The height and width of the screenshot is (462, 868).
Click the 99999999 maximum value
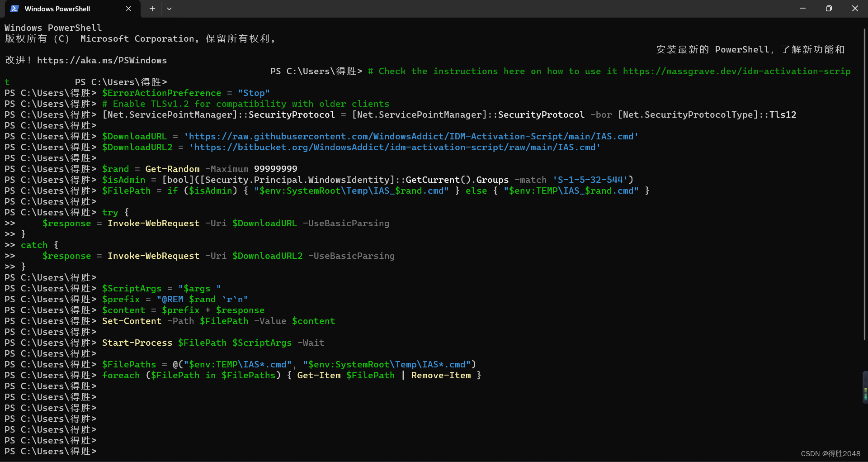pyautogui.click(x=275, y=169)
